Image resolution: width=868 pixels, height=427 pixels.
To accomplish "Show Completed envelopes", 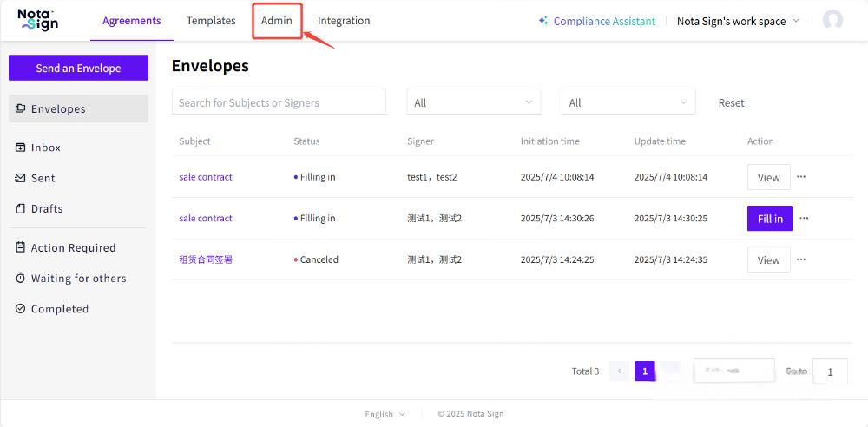I will tap(59, 309).
